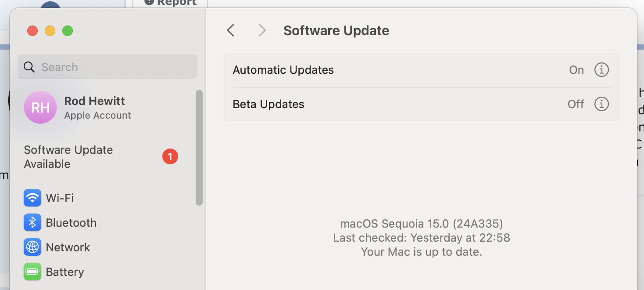
Task: Click into the Search field
Action: click(x=107, y=67)
